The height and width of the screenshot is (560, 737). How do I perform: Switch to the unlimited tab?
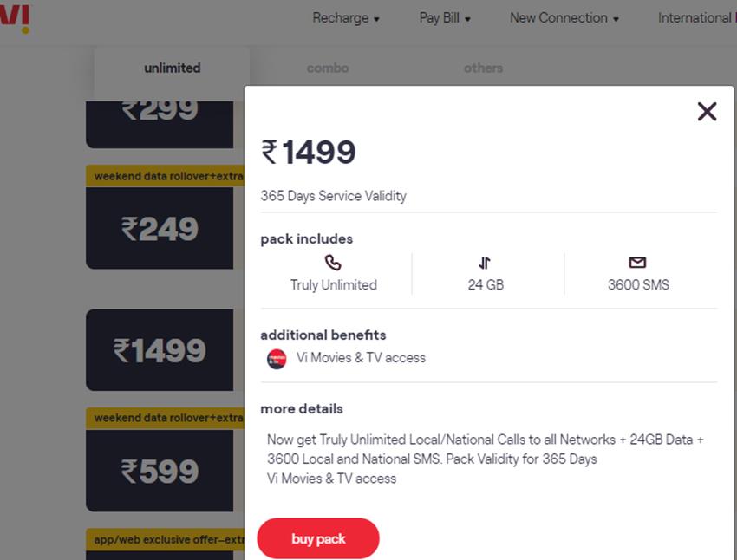(172, 68)
